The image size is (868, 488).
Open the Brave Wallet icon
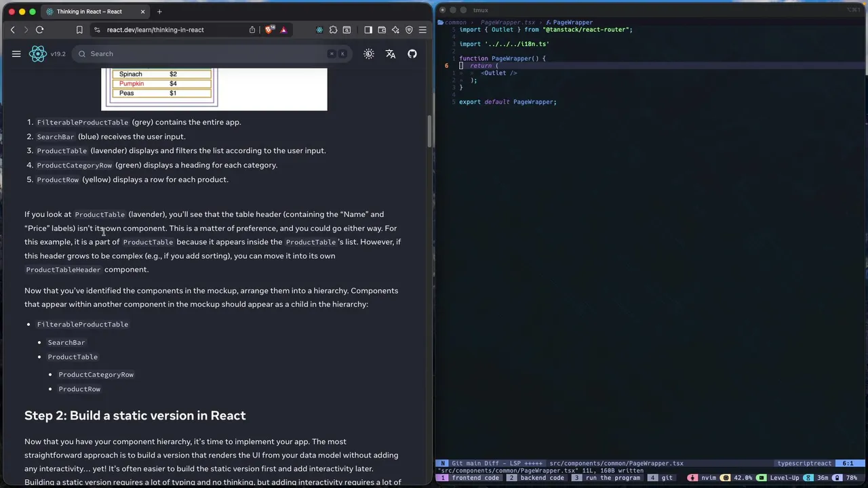tap(382, 30)
